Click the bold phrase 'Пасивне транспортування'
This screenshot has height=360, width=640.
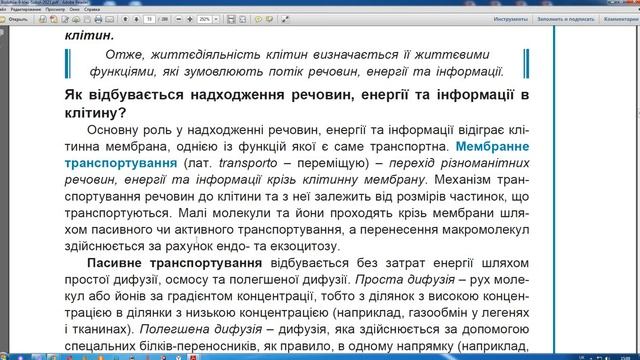click(x=175, y=263)
